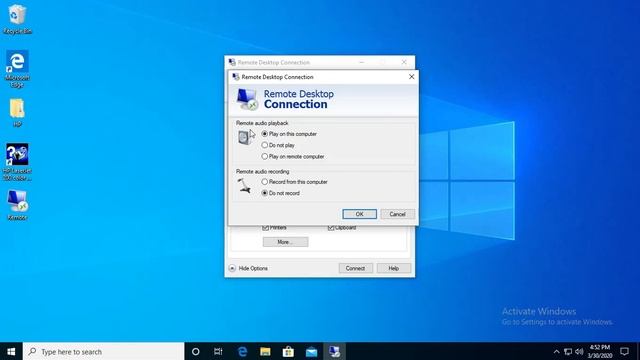Click Connect in the Remote Desktop window
Viewport: 640px width, 360px height.
[356, 268]
